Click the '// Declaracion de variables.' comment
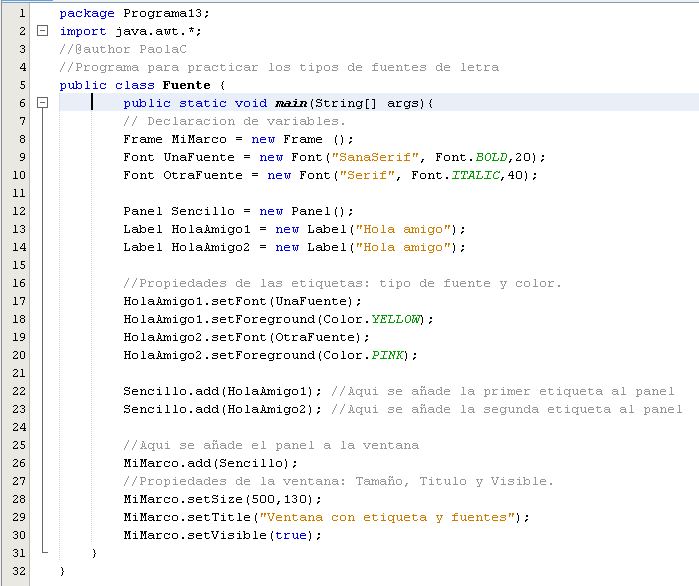The height and width of the screenshot is (586, 699). coord(234,121)
